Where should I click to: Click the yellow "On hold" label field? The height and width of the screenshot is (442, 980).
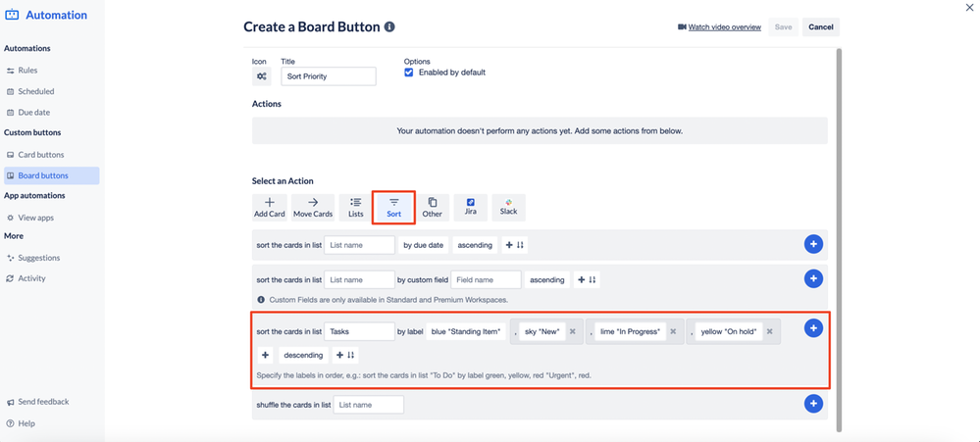730,331
